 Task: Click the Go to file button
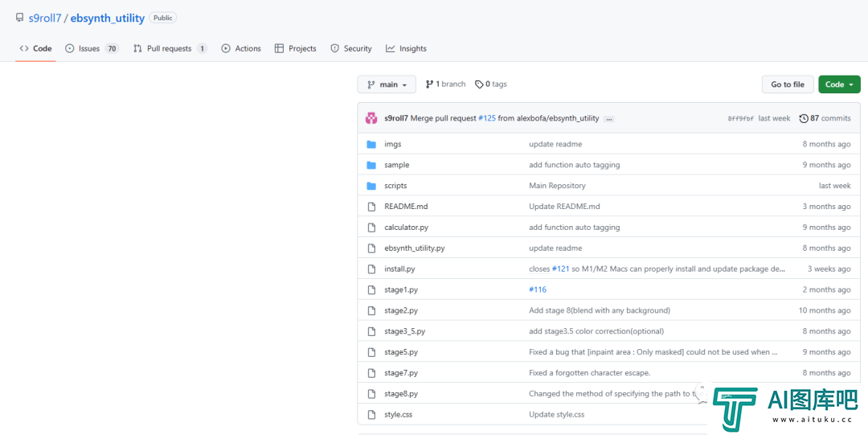tap(788, 84)
